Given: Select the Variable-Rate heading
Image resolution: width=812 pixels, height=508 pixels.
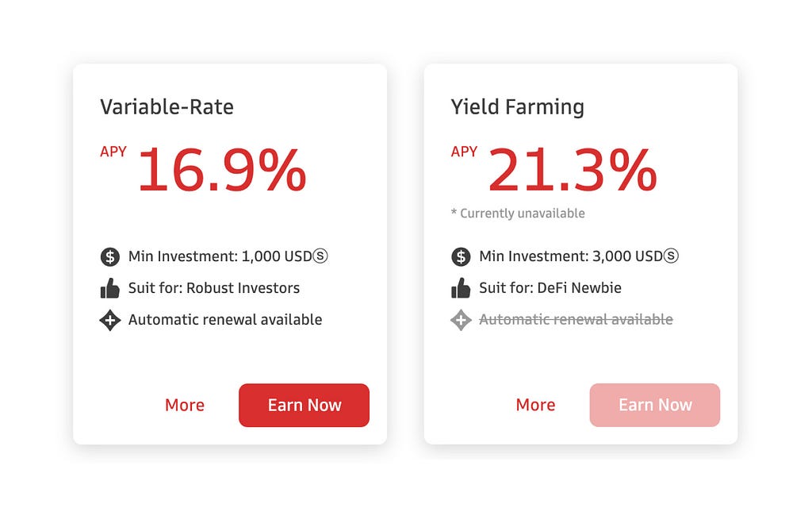Looking at the screenshot, I should [x=167, y=107].
